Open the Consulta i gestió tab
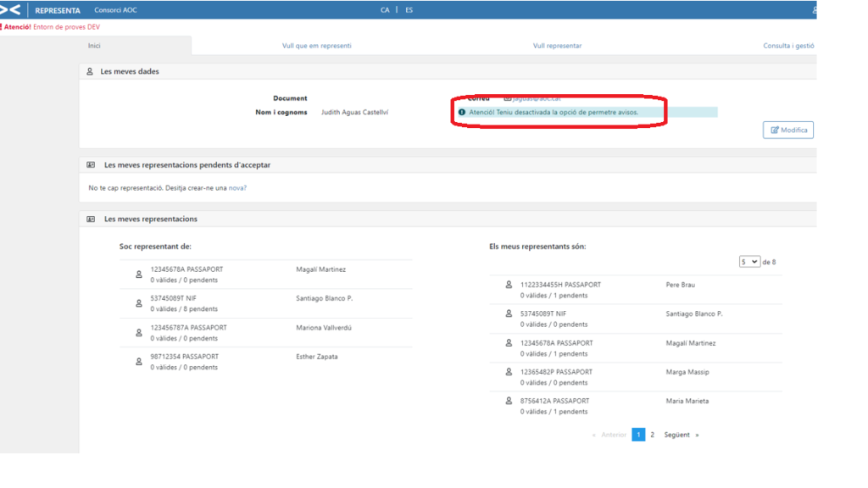Screen dimensions: 868x488 (788, 46)
